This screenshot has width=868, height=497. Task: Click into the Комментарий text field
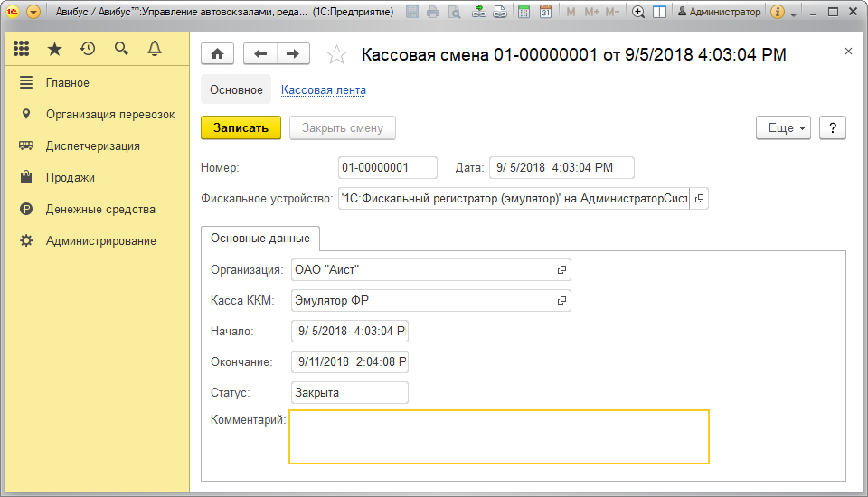pos(498,436)
